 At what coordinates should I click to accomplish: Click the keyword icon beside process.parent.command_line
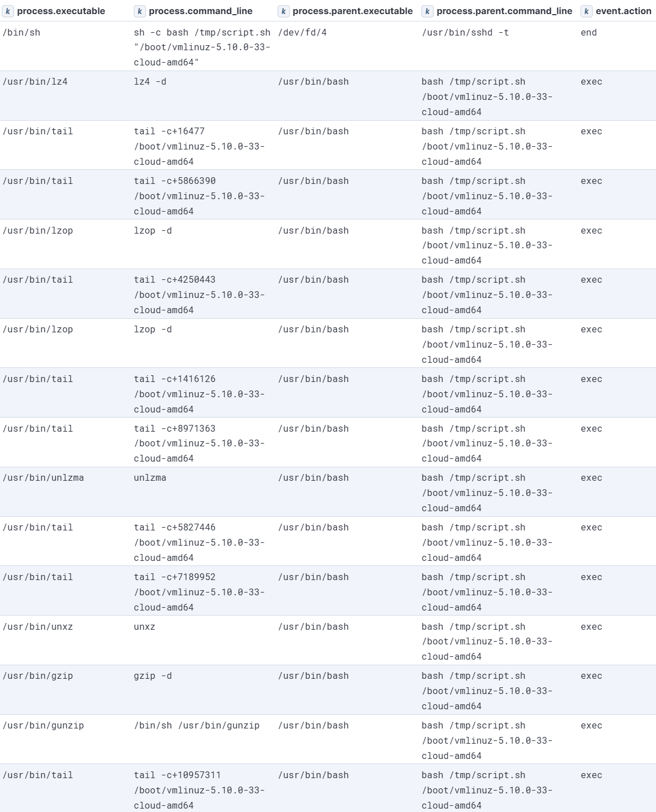(428, 11)
